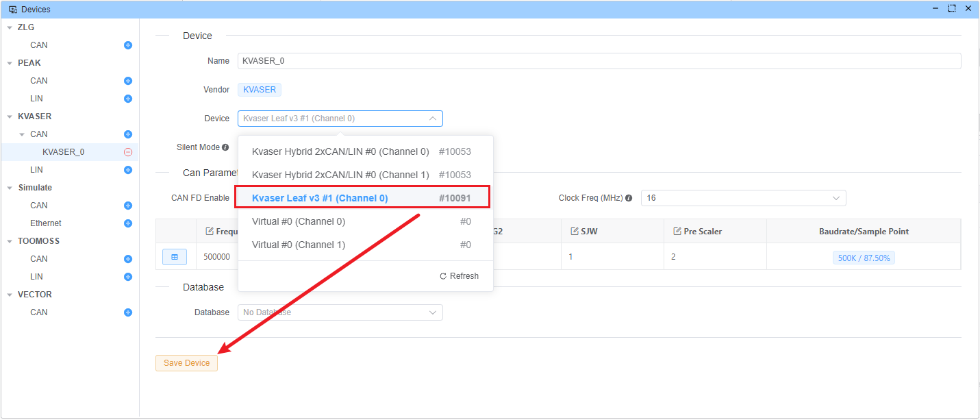This screenshot has height=420, width=980.
Task: Click the 500000 frequency cell
Action: [217, 257]
